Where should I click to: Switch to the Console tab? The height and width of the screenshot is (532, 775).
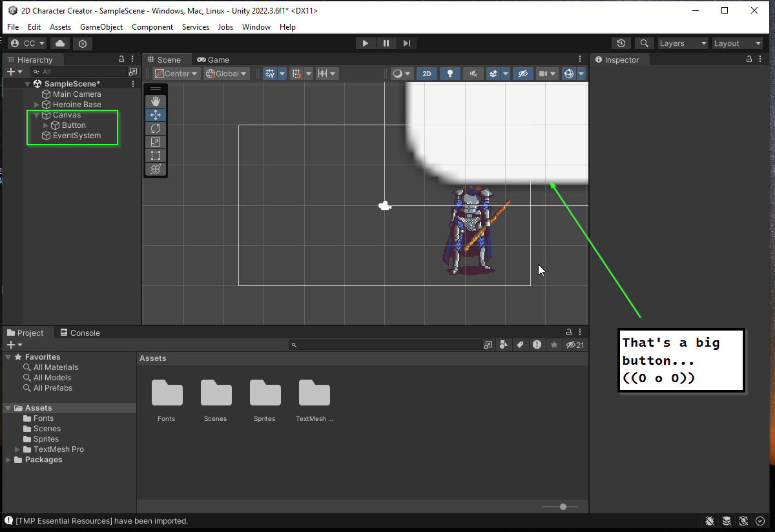click(x=80, y=333)
